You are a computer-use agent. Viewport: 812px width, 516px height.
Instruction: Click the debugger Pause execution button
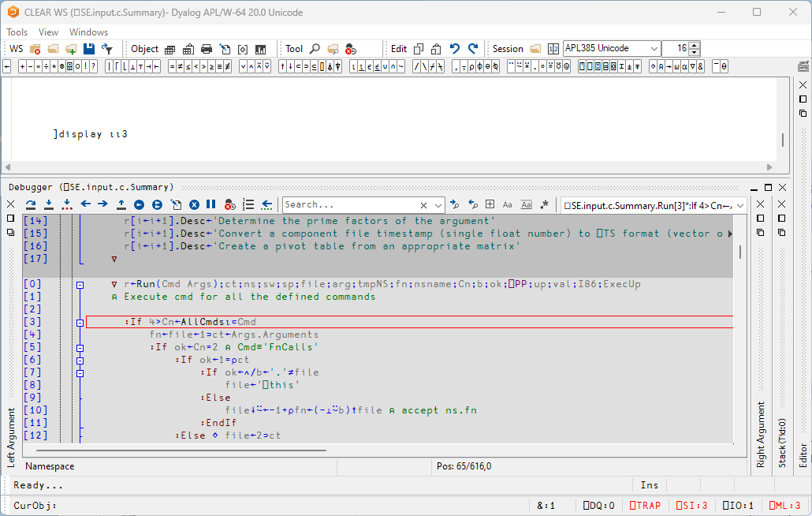(211, 204)
